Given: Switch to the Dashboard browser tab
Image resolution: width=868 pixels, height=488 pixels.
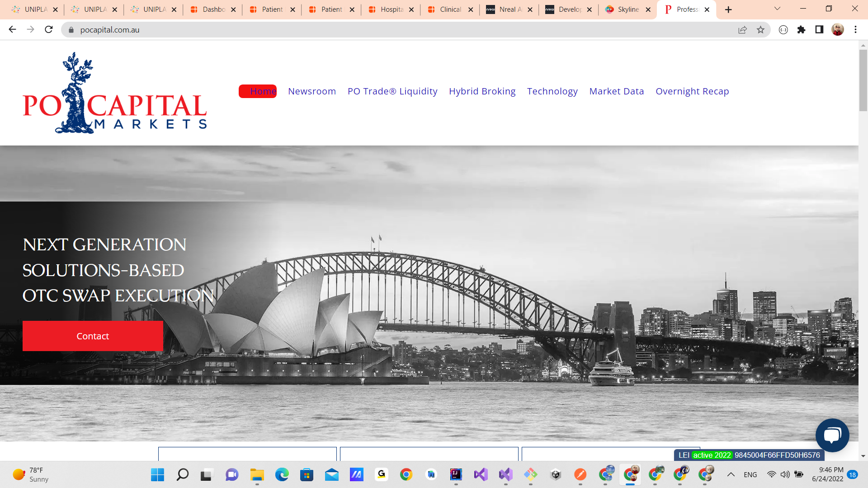Looking at the screenshot, I should (213, 9).
